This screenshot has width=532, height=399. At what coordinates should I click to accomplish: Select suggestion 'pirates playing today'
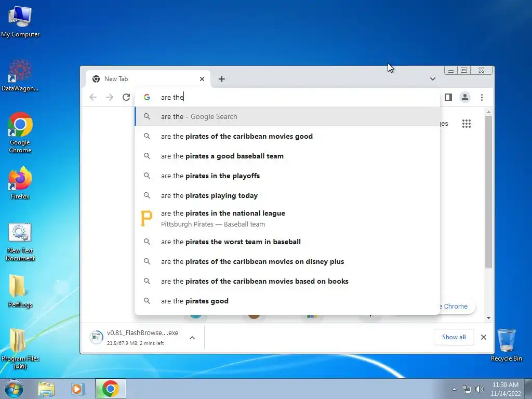pyautogui.click(x=287, y=195)
